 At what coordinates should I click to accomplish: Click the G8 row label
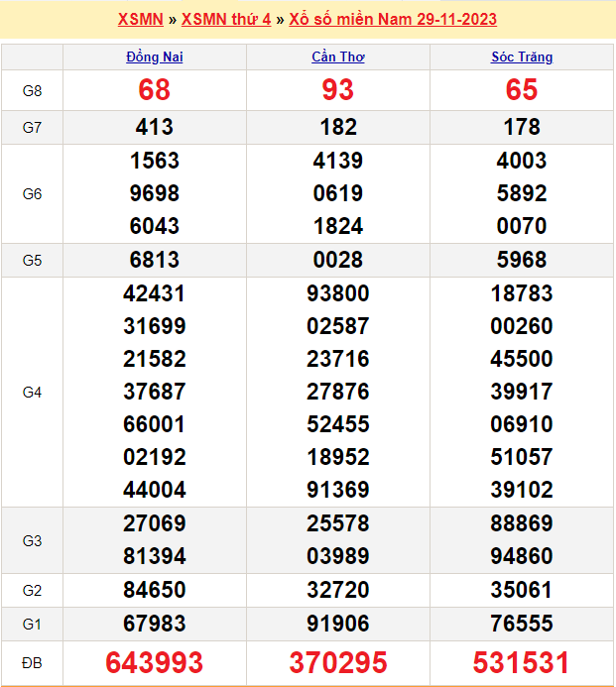pos(32,91)
